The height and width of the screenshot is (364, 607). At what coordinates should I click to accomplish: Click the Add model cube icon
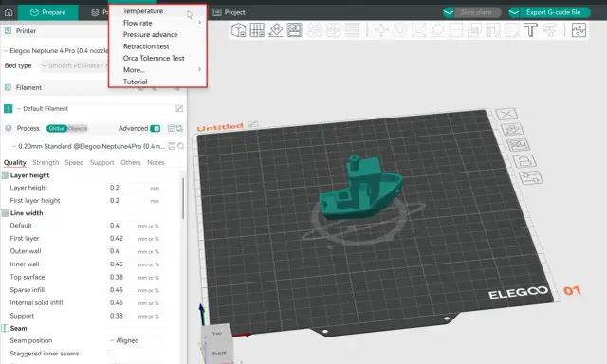[238, 29]
